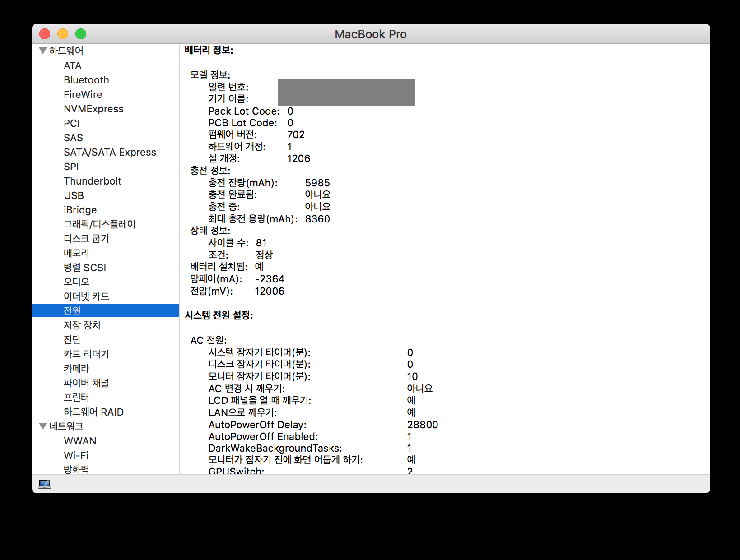The image size is (740, 560).
Task: Open the USB hardware entry
Action: click(x=74, y=195)
